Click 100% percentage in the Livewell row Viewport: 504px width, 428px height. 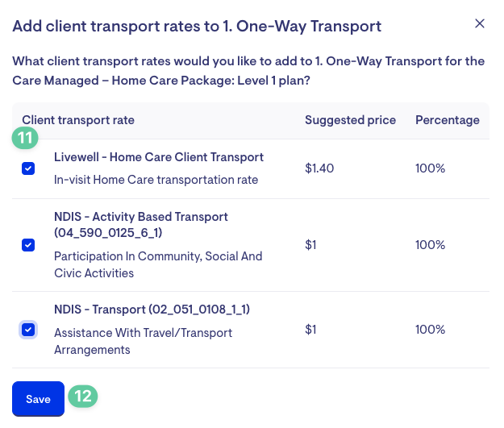point(430,168)
